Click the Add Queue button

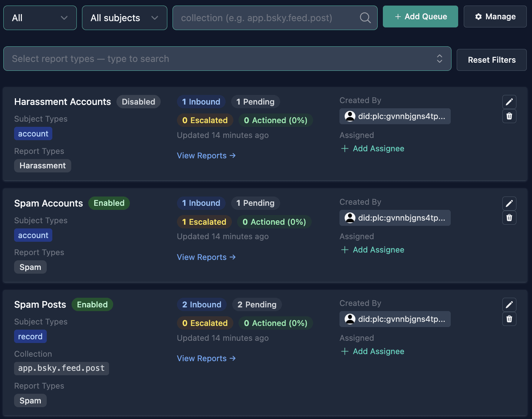tap(420, 17)
